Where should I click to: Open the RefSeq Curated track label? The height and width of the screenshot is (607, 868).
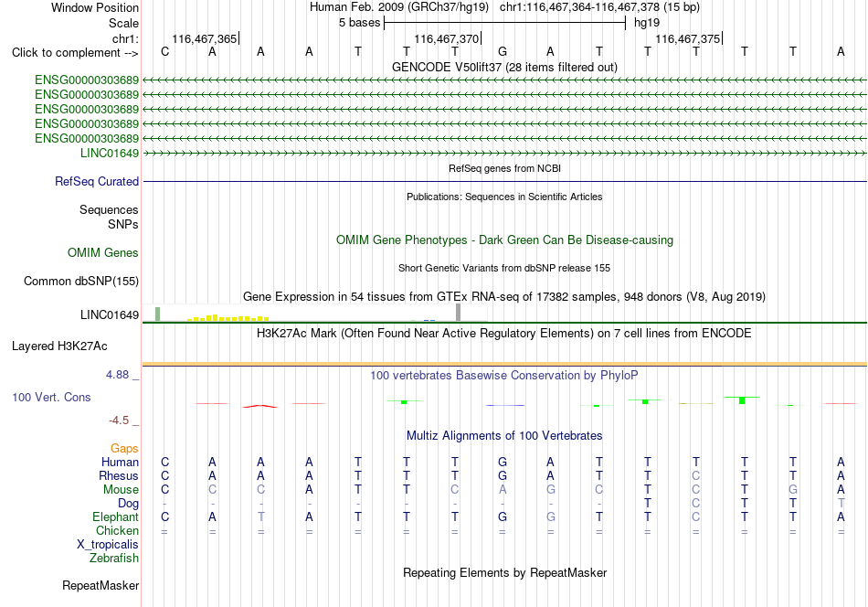click(x=97, y=181)
